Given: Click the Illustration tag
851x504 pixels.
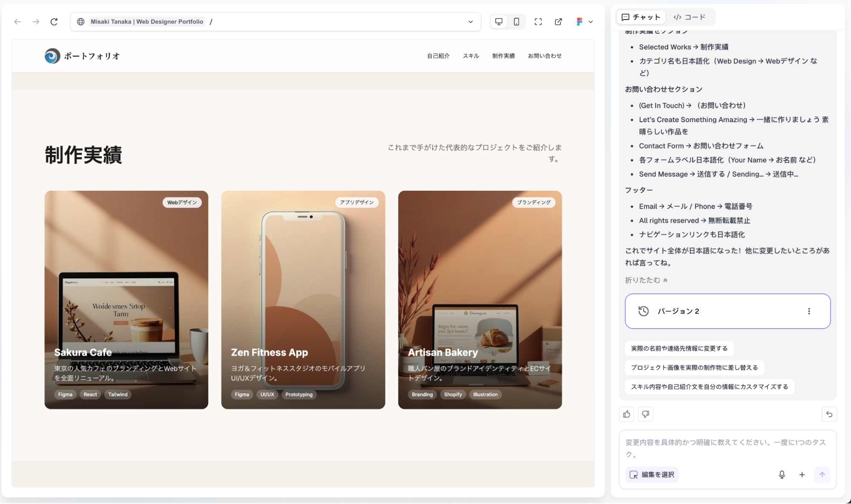Looking at the screenshot, I should coord(485,395).
